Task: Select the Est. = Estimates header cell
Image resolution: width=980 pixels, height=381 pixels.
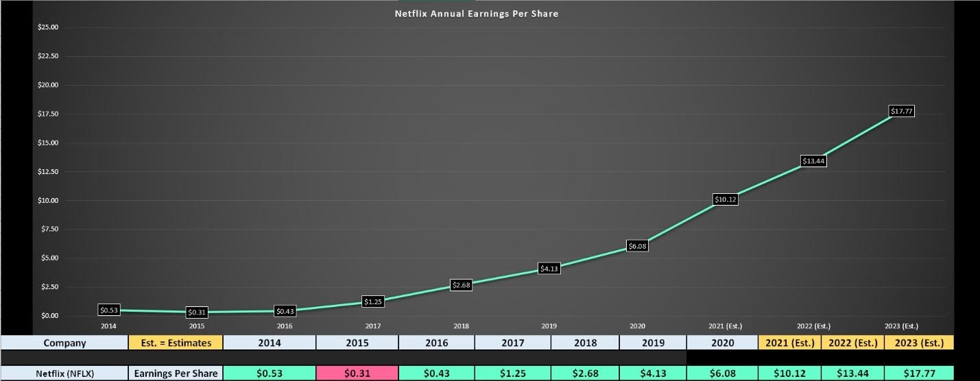Action: [176, 343]
